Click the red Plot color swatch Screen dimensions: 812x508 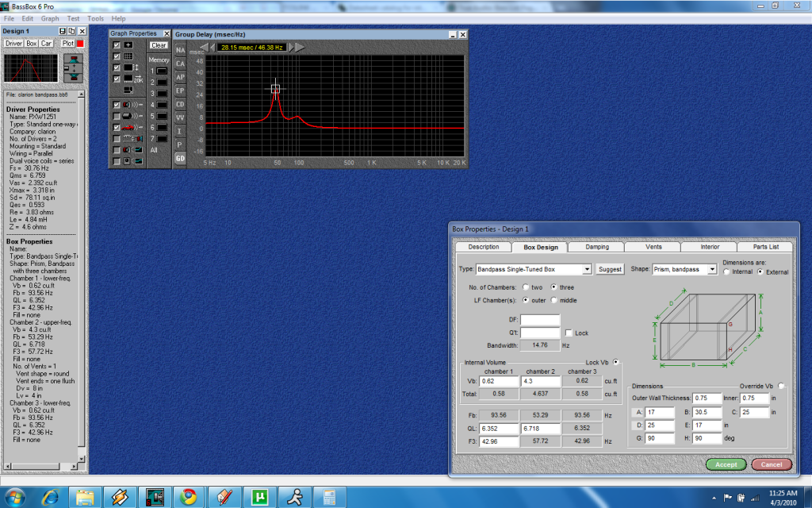click(79, 43)
